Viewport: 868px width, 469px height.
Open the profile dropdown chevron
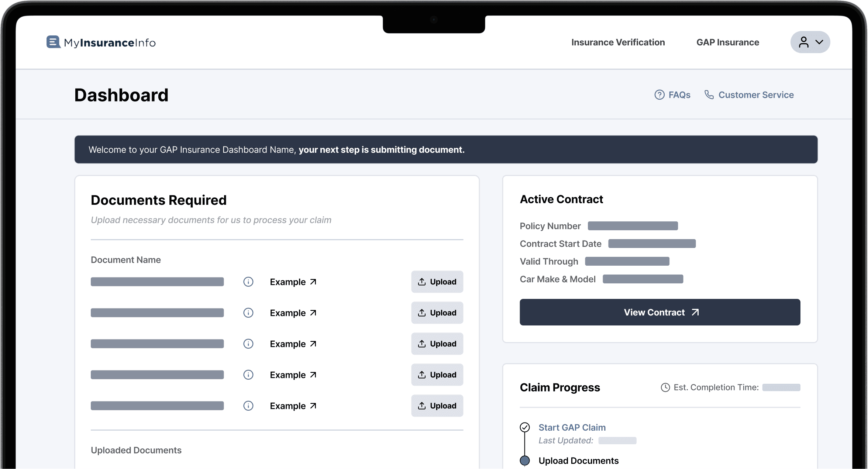coord(820,42)
